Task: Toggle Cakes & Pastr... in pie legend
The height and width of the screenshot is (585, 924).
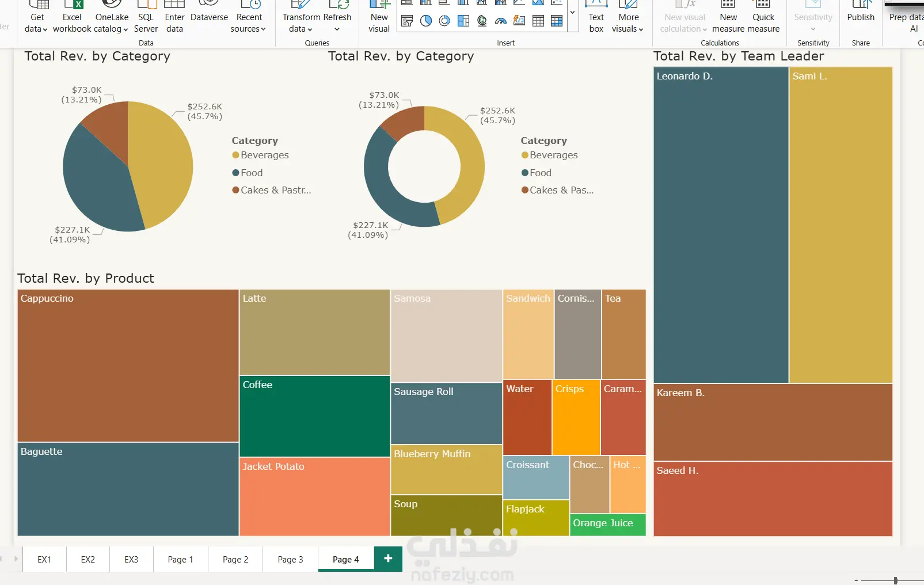Action: pos(271,190)
